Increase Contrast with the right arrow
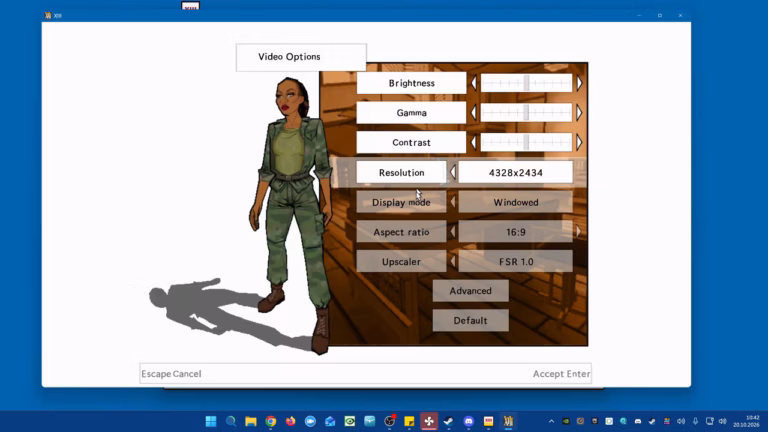 pyautogui.click(x=579, y=143)
